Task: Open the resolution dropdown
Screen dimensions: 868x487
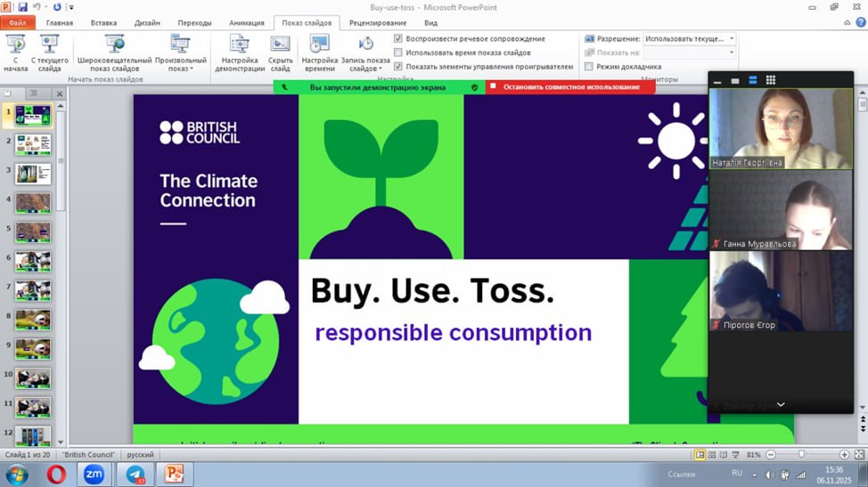Action: pyautogui.click(x=689, y=38)
